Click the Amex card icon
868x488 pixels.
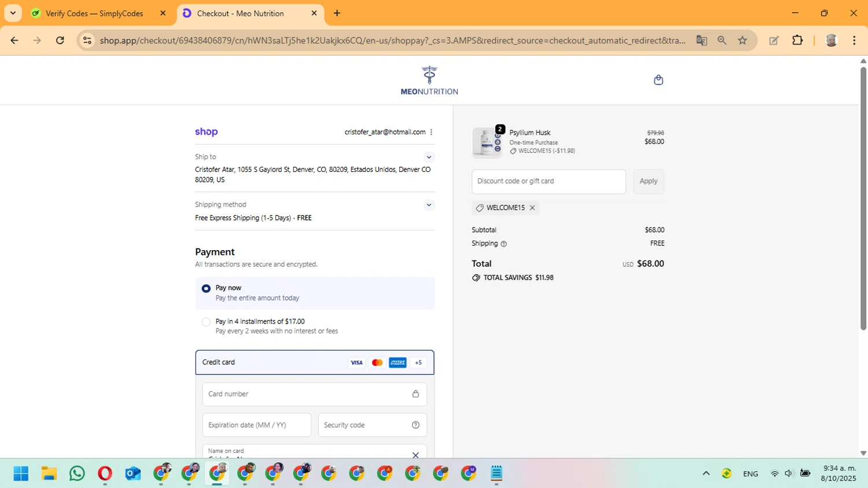coord(398,362)
